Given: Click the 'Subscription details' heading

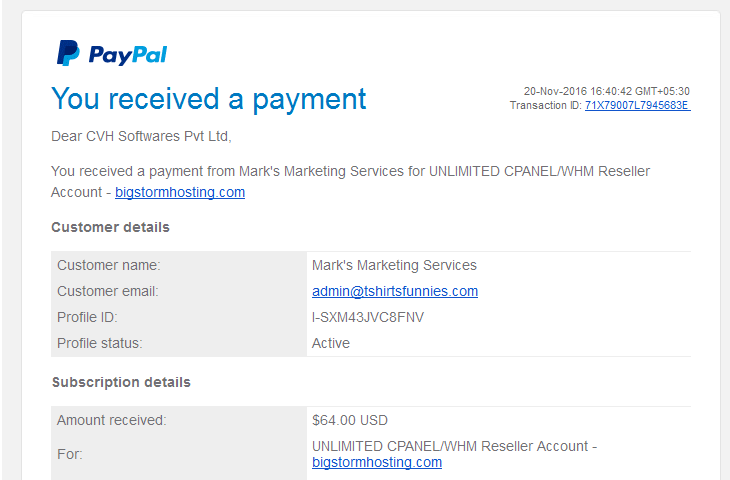Looking at the screenshot, I should (x=121, y=382).
